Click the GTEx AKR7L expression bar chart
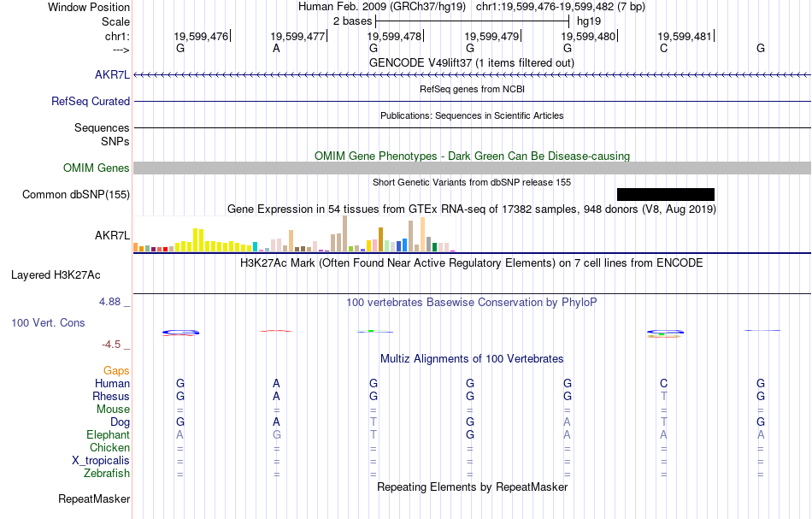The width and height of the screenshot is (812, 519). click(x=294, y=233)
